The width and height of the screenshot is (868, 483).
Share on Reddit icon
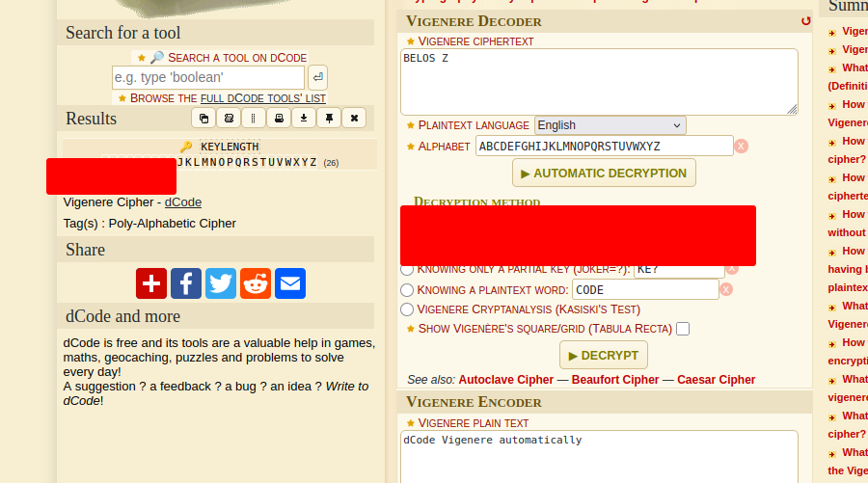pos(256,283)
